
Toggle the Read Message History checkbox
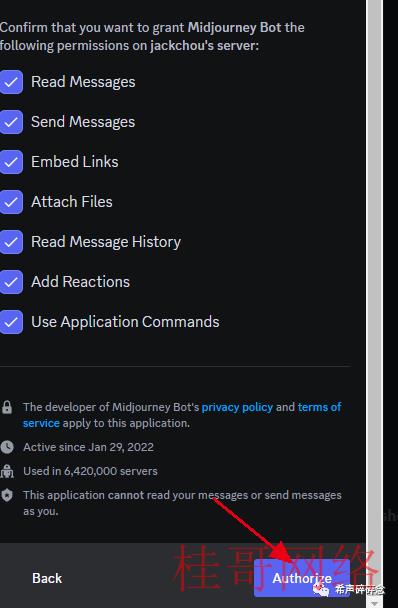pyautogui.click(x=11, y=242)
